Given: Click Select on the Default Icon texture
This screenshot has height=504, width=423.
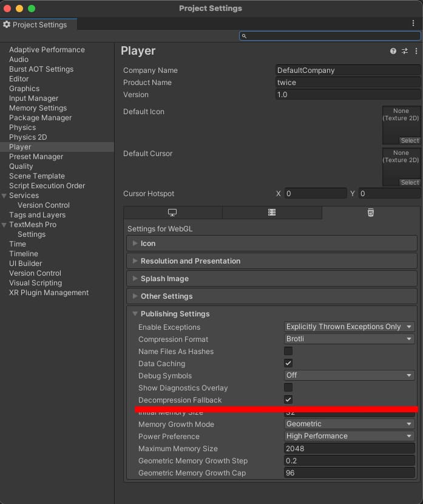Looking at the screenshot, I should coord(410,141).
